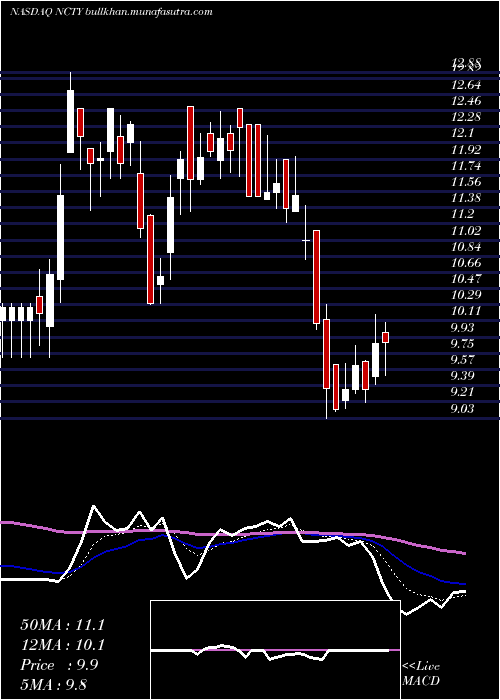Screen dimensions: 500x700
Task: Click the 50MA : 11.1 readout
Action: (62, 625)
